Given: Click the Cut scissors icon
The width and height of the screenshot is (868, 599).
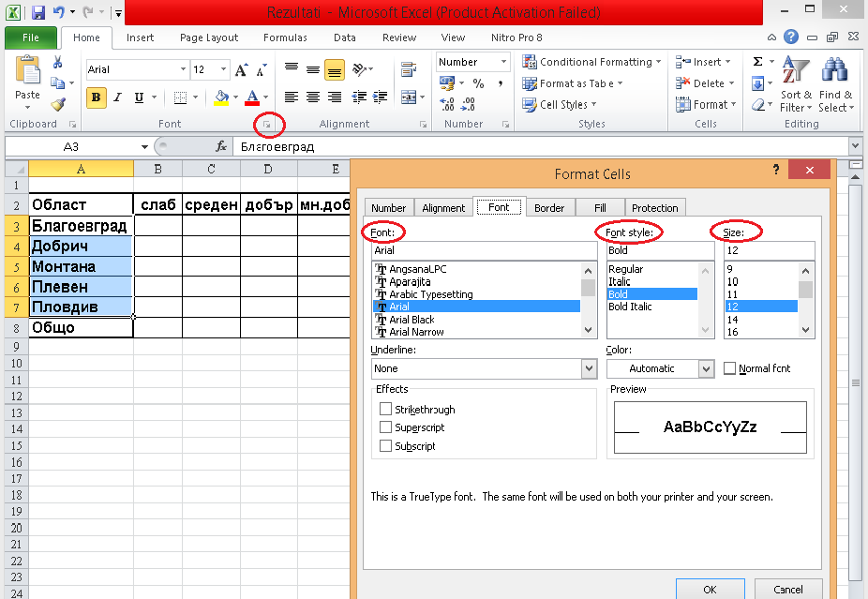Looking at the screenshot, I should [57, 62].
